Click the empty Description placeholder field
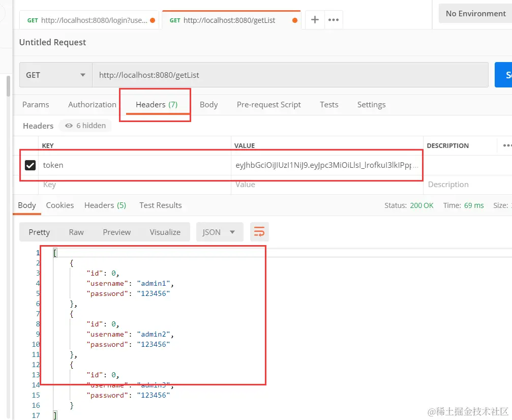Viewport: 512px width, 420px height. point(467,185)
